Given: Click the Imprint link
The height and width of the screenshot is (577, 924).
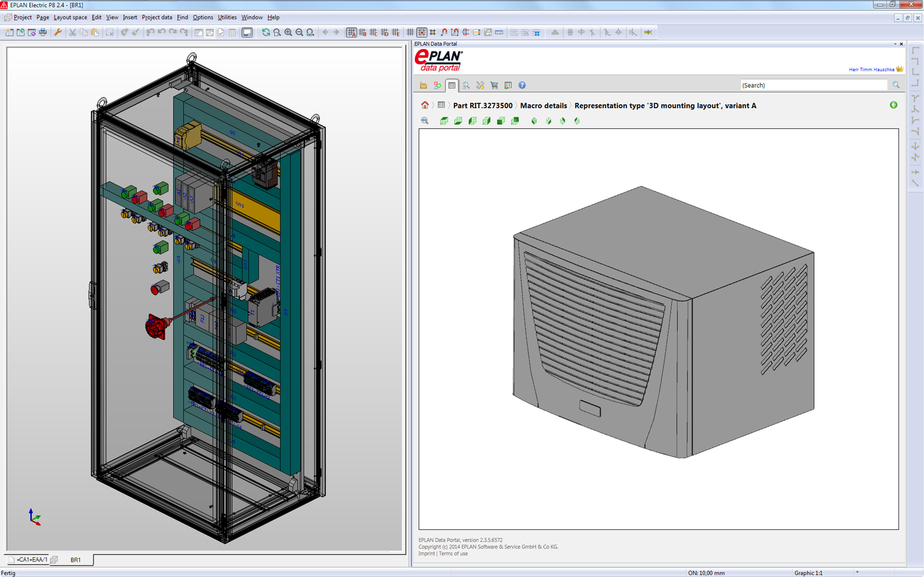Looking at the screenshot, I should (426, 553).
